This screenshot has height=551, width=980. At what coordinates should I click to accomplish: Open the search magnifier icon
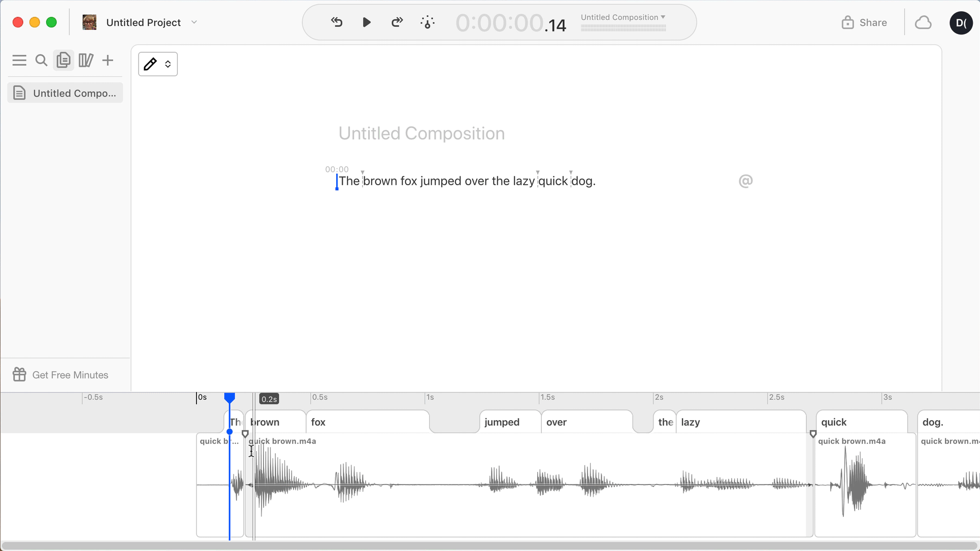[41, 60]
